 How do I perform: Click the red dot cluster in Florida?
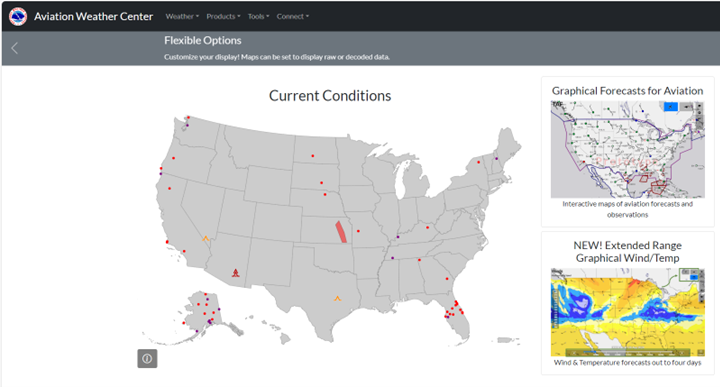(453, 311)
